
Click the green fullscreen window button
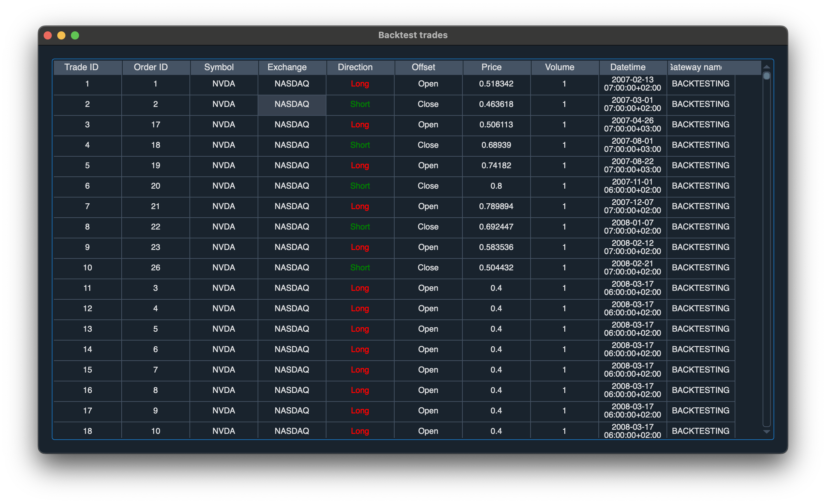[75, 35]
